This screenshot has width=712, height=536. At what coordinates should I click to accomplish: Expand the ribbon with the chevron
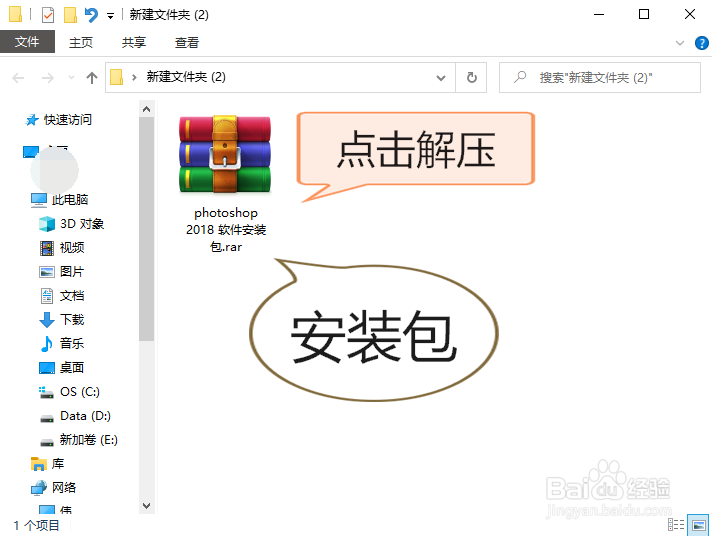[680, 43]
